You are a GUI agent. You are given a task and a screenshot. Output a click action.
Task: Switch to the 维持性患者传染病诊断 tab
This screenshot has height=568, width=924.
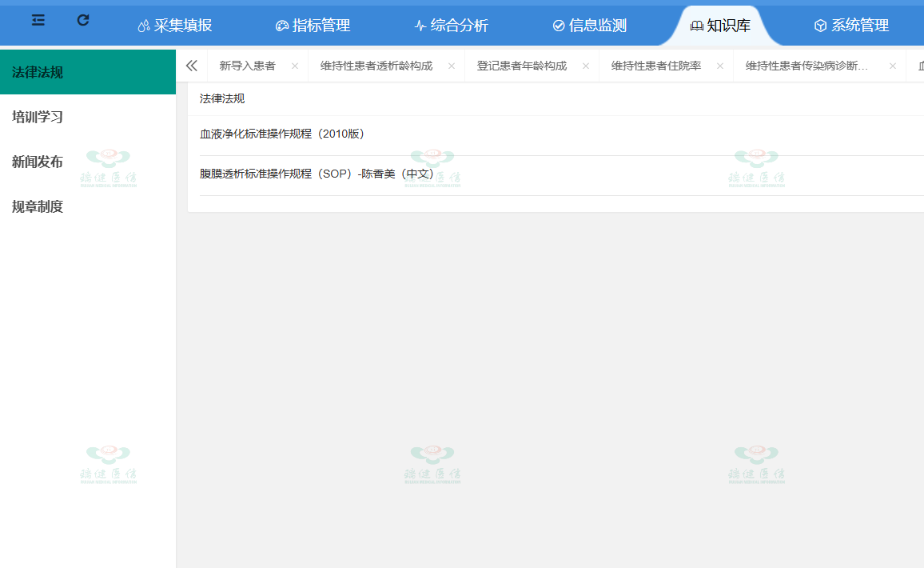tap(807, 66)
